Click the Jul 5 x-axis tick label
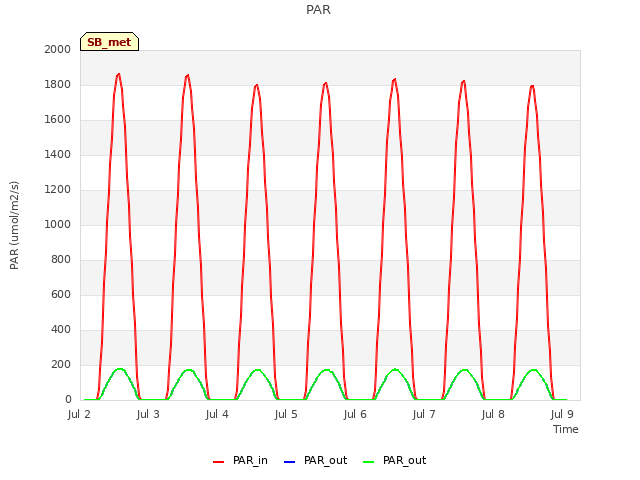Viewport: 640px width, 480px height. pyautogui.click(x=286, y=414)
